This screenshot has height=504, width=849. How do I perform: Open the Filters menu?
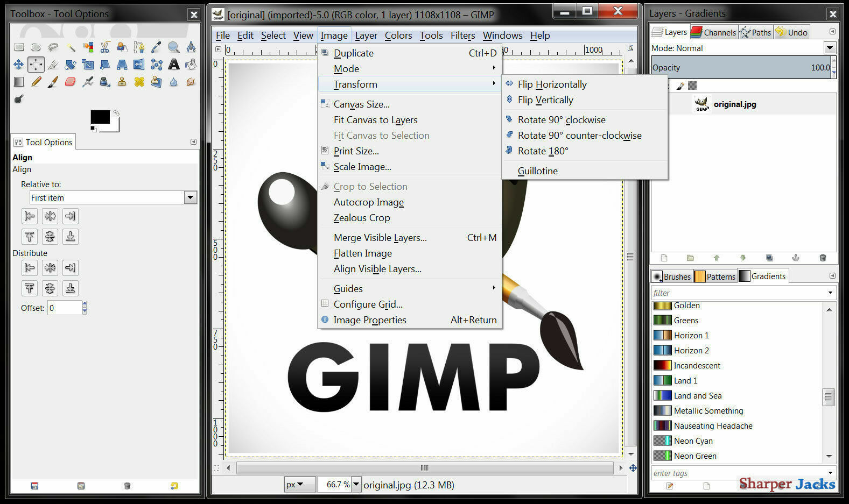point(462,36)
